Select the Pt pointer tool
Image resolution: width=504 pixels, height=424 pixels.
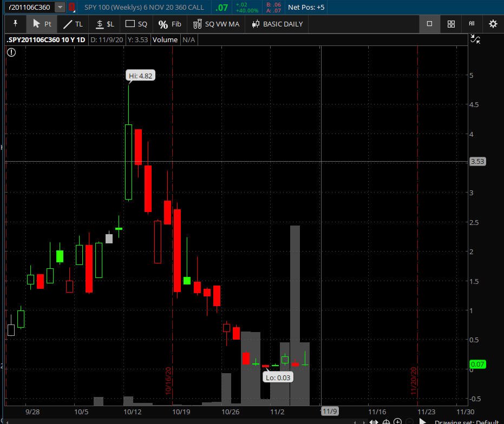pos(42,24)
